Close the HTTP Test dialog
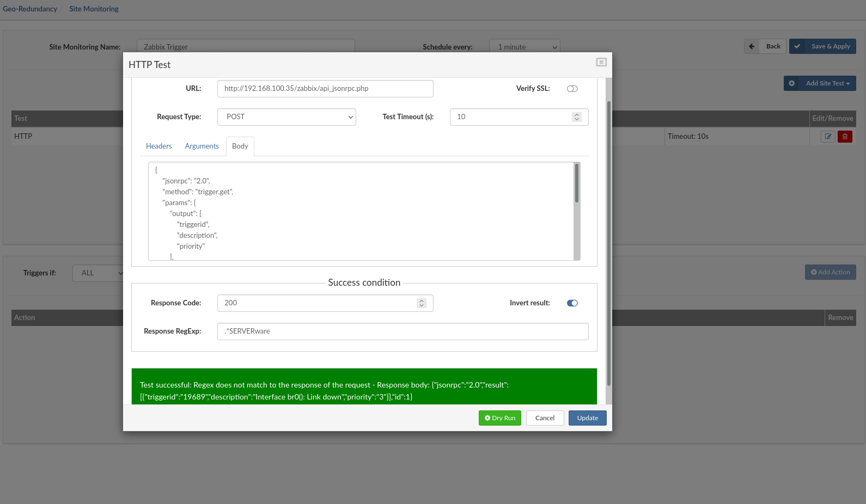This screenshot has height=504, width=866. point(601,62)
